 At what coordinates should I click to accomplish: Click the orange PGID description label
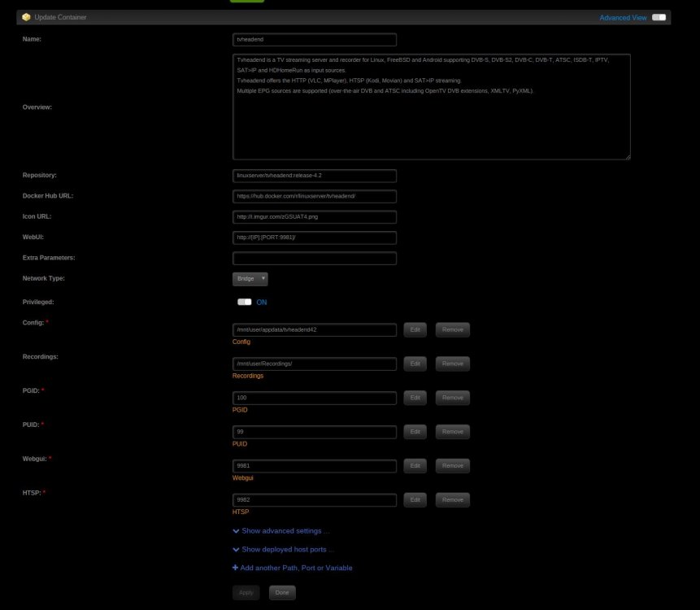[x=240, y=410]
